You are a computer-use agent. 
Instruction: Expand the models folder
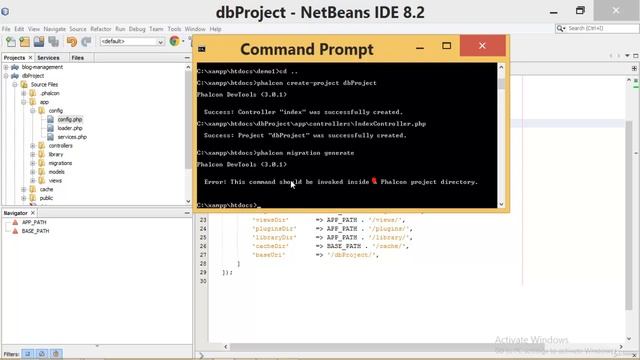[33, 172]
